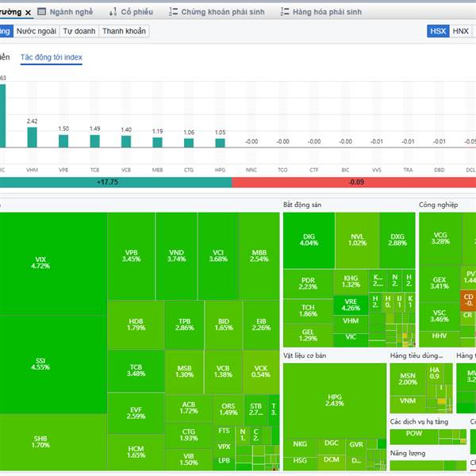Click the red -0.09 negative impact bar
Viewport: 476px width, 476px height.
tap(354, 182)
